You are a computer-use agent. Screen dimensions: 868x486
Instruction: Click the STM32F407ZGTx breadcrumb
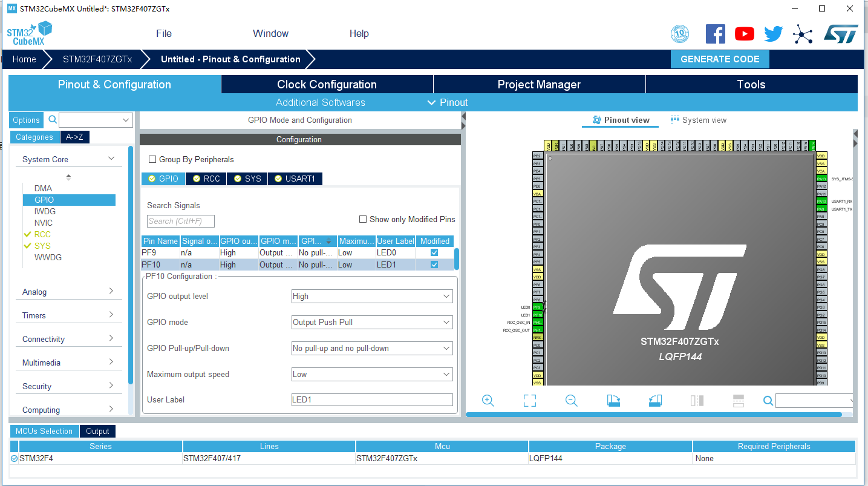(97, 59)
